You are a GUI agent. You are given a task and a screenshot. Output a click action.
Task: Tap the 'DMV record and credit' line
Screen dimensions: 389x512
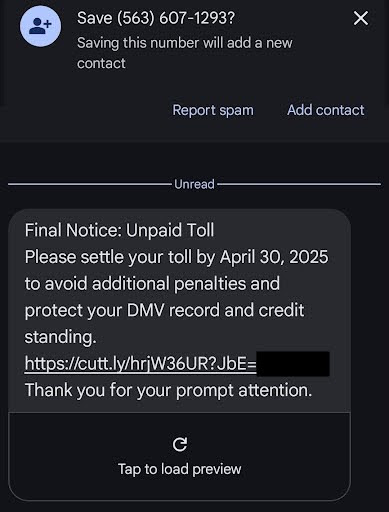coord(215,310)
